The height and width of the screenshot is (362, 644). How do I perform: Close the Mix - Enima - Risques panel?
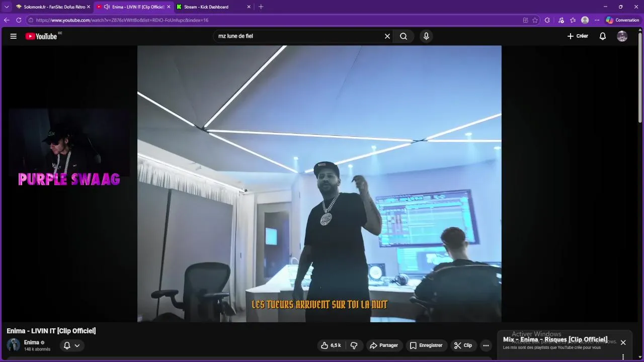click(x=623, y=342)
